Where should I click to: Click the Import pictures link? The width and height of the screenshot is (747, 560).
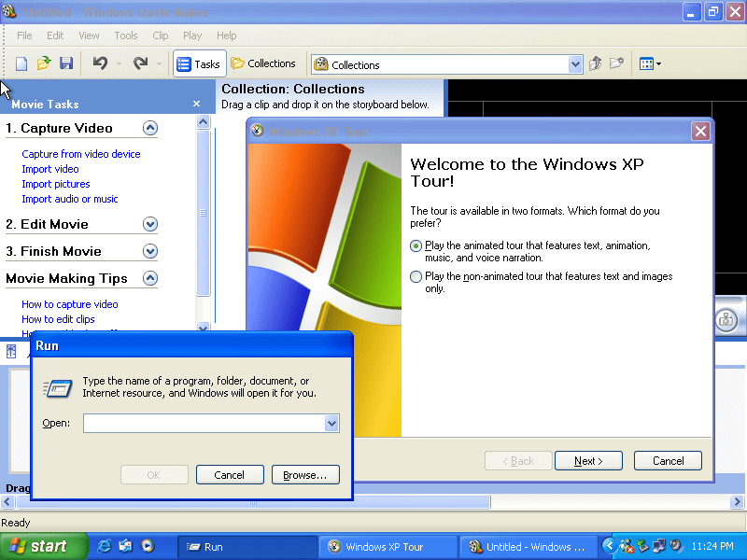pos(56,184)
